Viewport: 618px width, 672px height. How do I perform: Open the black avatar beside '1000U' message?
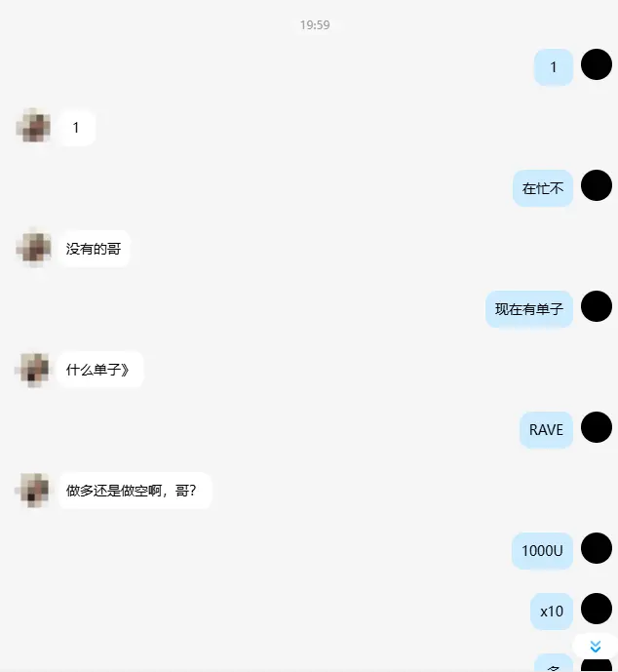pyautogui.click(x=597, y=548)
